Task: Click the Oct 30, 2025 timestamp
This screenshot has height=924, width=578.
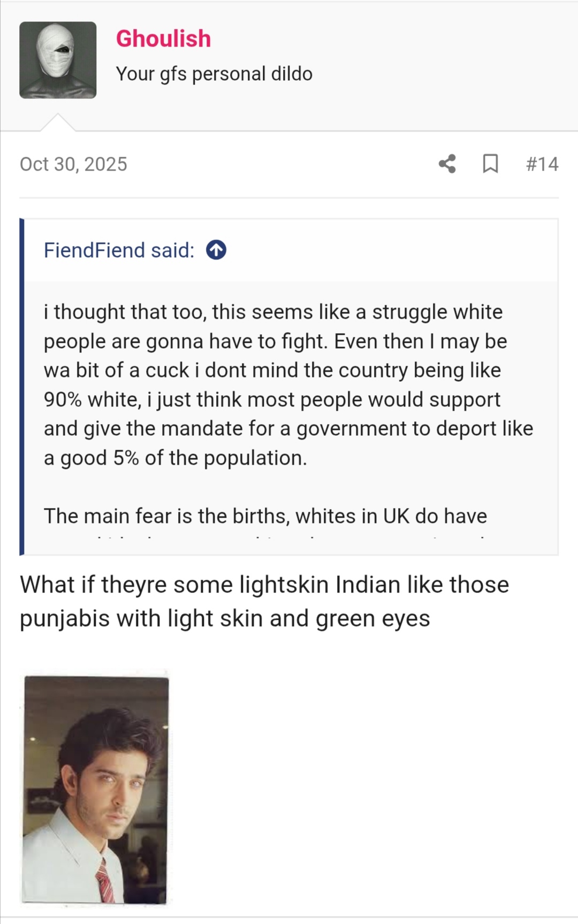Action: point(73,164)
